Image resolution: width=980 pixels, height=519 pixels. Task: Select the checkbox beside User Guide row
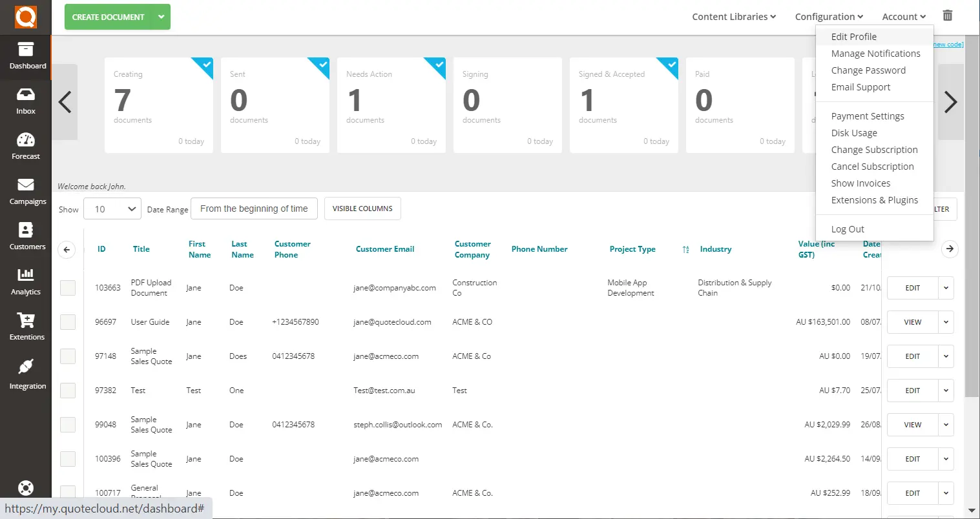click(68, 321)
